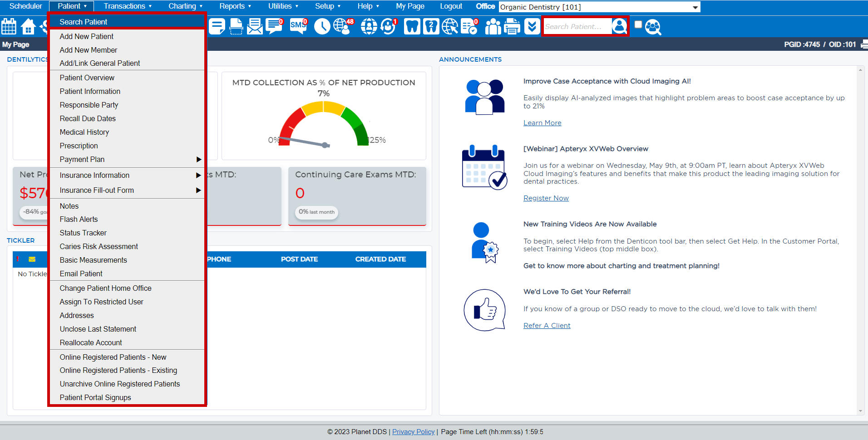Click the patient search magnifier icon
This screenshot has width=868, height=440.
619,26
